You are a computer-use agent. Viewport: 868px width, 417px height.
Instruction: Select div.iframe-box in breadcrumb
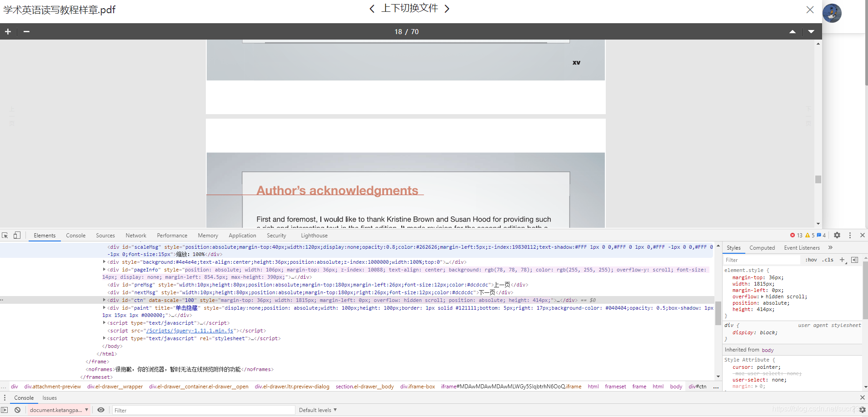(x=418, y=386)
